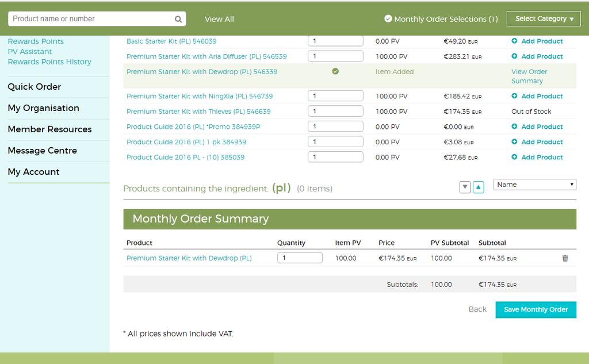The image size is (589, 364).
Task: Click green checkmark on Dewdrop row
Action: [335, 71]
